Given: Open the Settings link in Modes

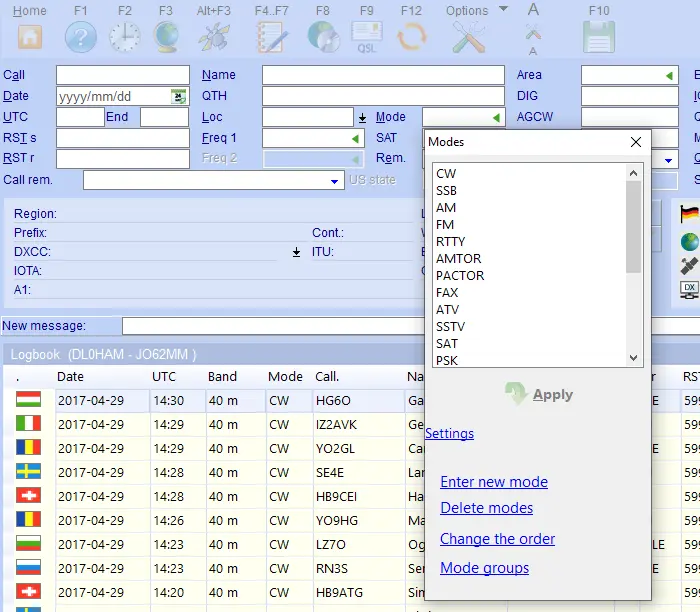Looking at the screenshot, I should click(449, 433).
